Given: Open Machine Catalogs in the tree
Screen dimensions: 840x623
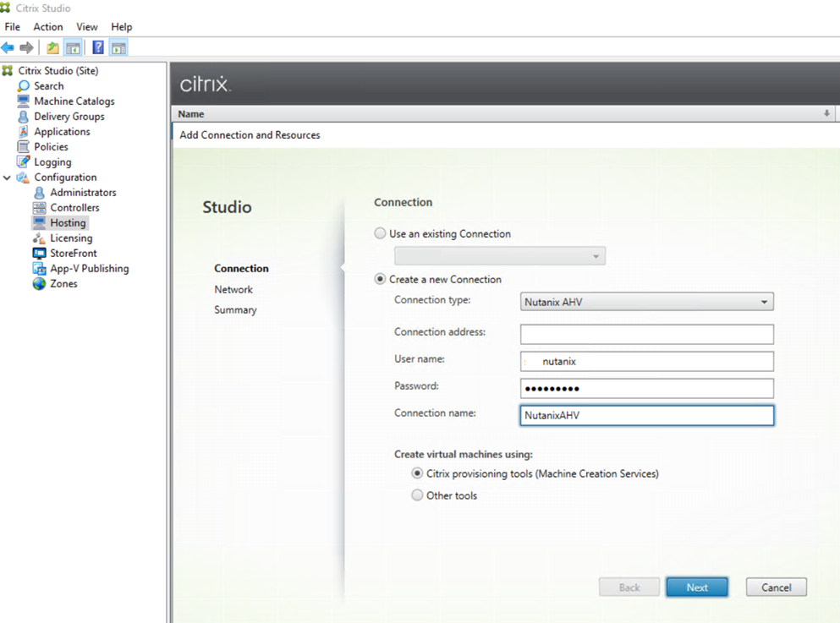Looking at the screenshot, I should pos(74,101).
